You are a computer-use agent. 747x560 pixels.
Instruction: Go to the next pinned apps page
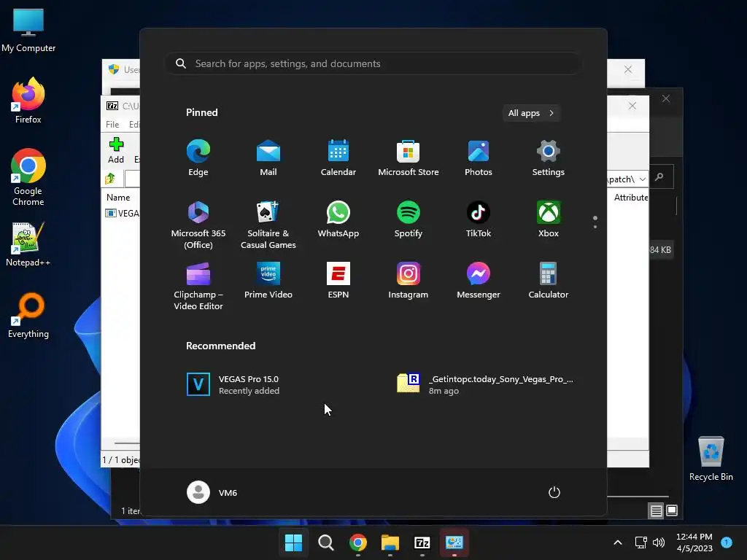[x=595, y=227]
